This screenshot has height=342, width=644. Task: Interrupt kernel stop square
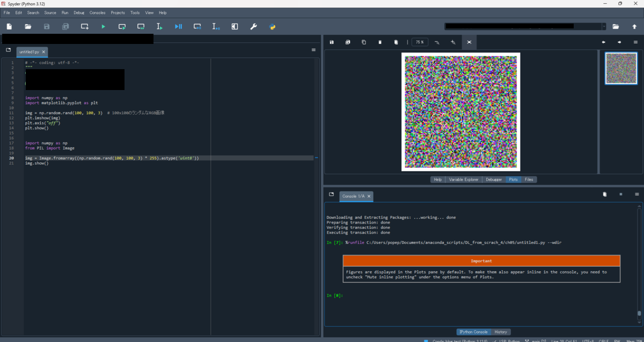pos(620,194)
